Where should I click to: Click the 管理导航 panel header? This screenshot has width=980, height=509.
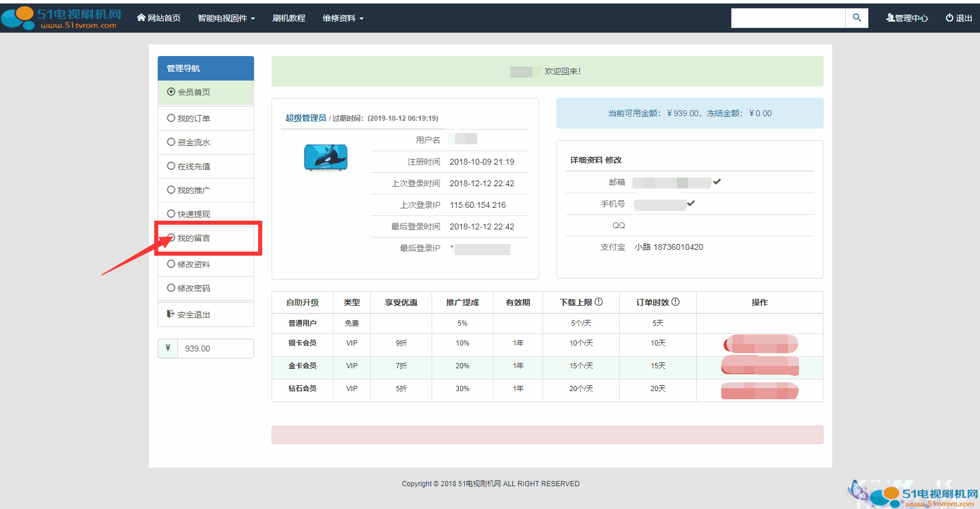pyautogui.click(x=206, y=68)
